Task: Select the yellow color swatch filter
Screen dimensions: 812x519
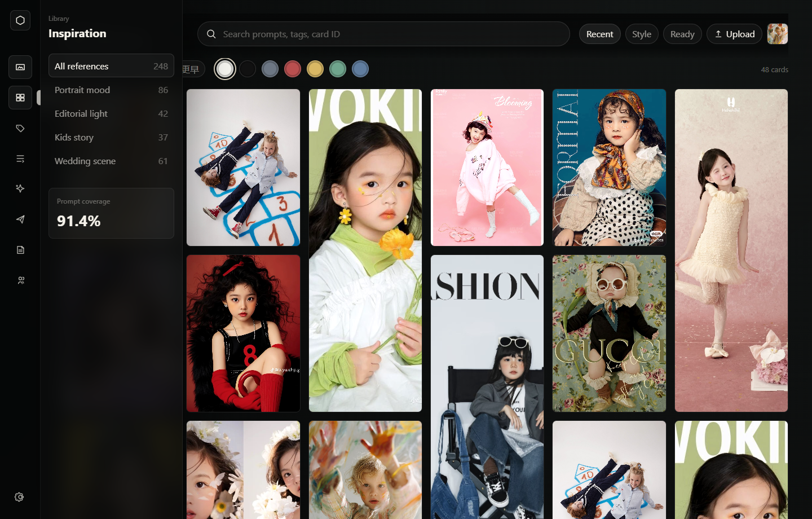Action: point(315,69)
